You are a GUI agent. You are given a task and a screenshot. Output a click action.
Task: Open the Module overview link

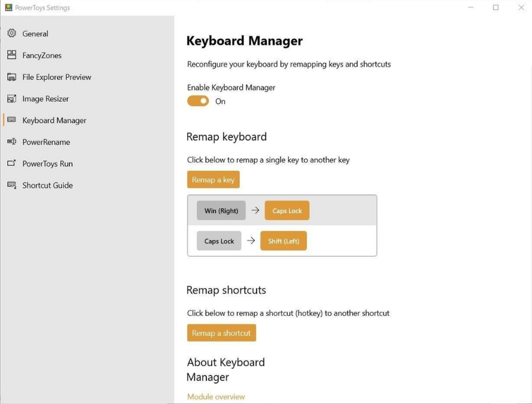click(216, 396)
